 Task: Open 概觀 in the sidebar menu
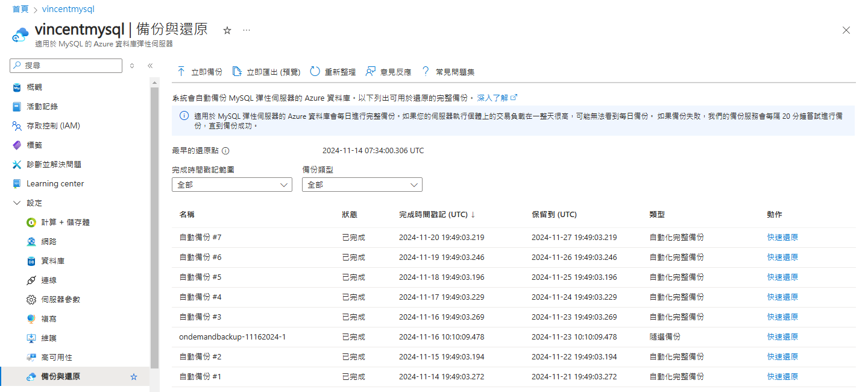coord(34,87)
